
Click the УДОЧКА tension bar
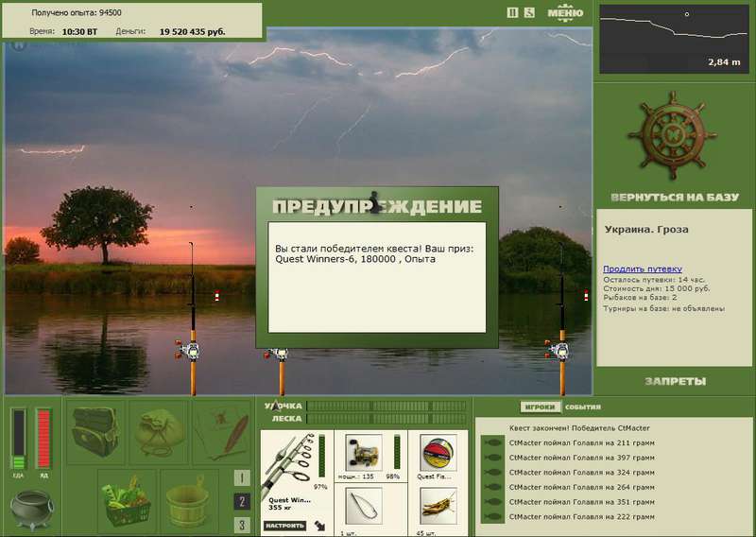click(x=387, y=406)
